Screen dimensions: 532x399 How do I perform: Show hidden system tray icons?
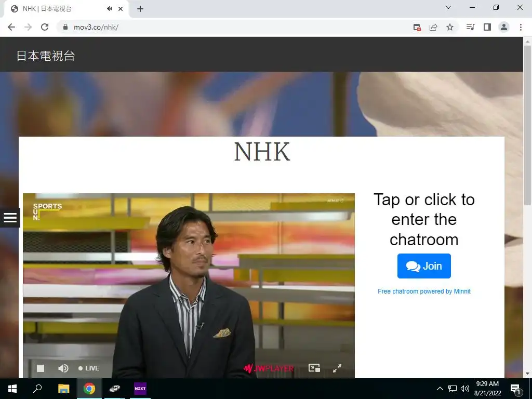point(440,389)
